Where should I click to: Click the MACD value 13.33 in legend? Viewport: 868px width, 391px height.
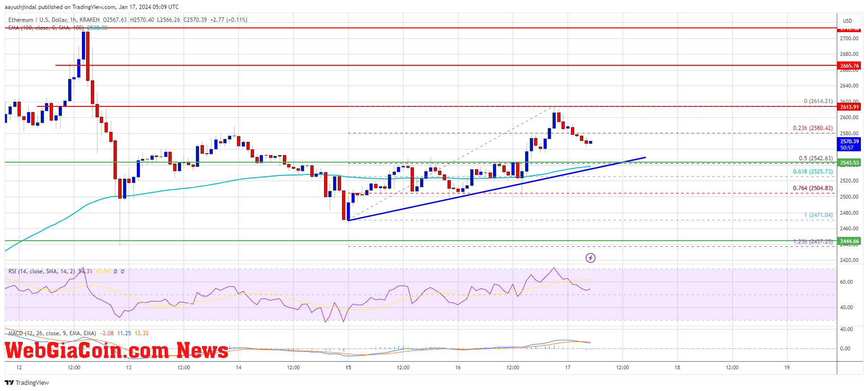[141, 333]
